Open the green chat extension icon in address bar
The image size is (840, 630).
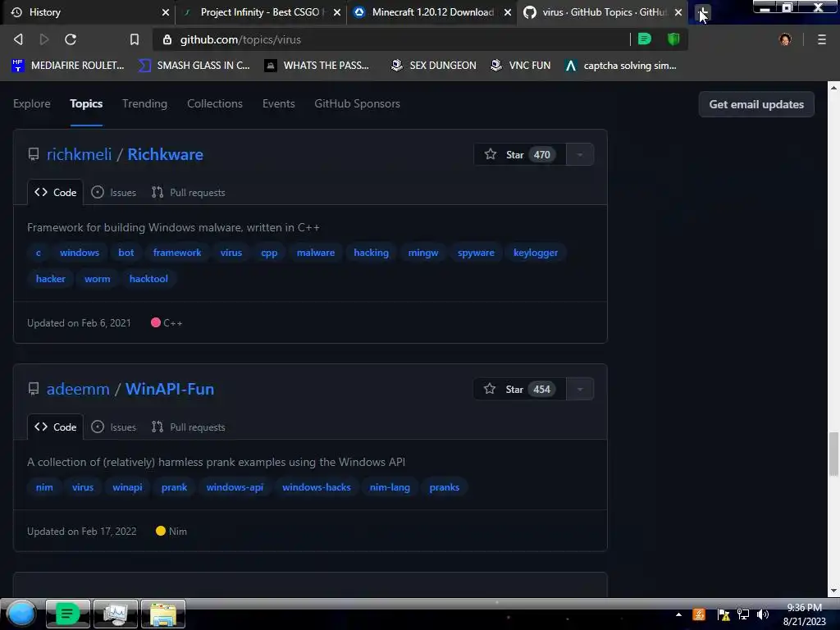click(645, 39)
